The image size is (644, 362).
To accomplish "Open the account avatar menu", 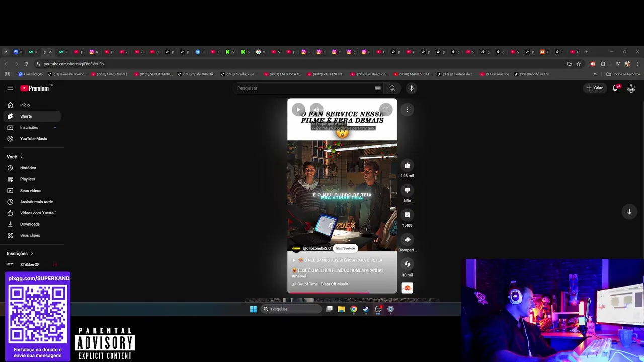I will pyautogui.click(x=631, y=88).
